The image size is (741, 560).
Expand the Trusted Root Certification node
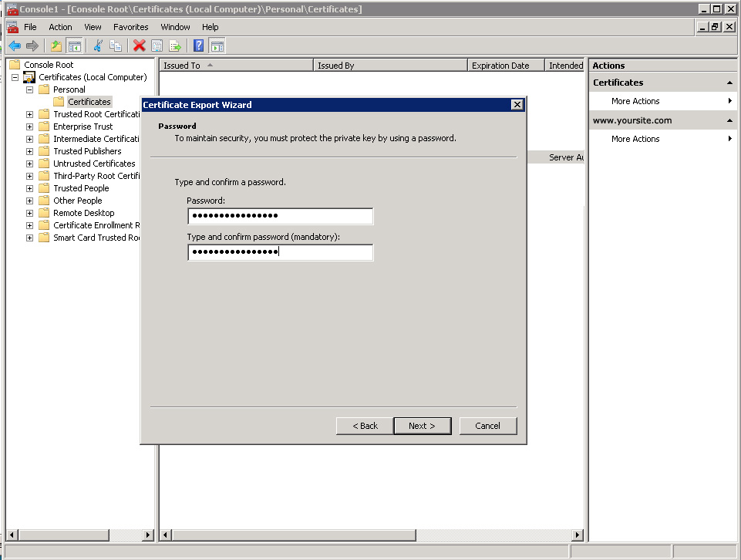pyautogui.click(x=30, y=114)
